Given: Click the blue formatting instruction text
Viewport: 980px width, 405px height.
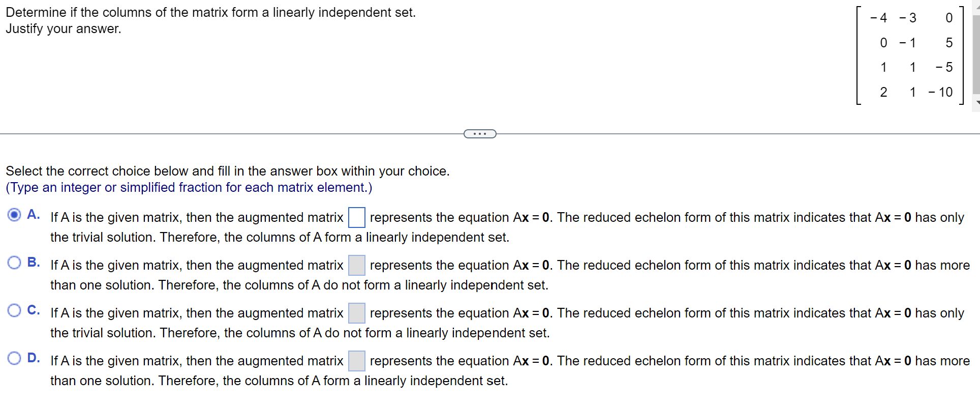Looking at the screenshot, I should point(188,188).
